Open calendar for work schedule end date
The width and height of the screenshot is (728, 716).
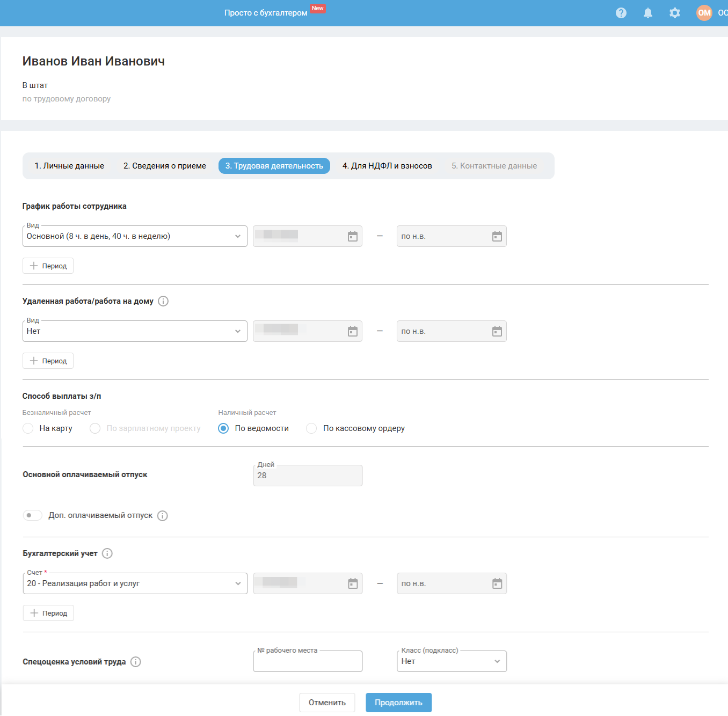point(497,236)
